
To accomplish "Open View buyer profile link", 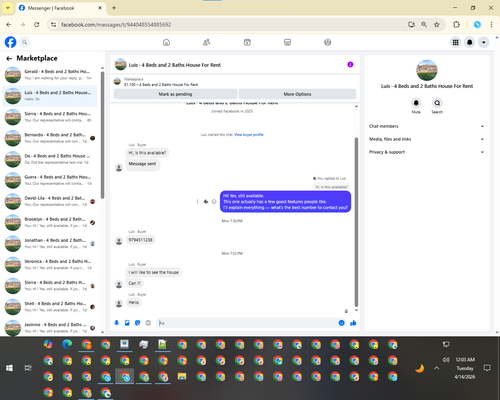I will point(249,135).
